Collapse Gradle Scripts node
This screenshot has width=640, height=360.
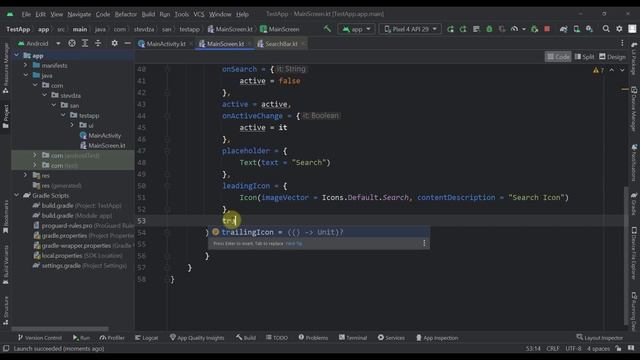(x=16, y=195)
